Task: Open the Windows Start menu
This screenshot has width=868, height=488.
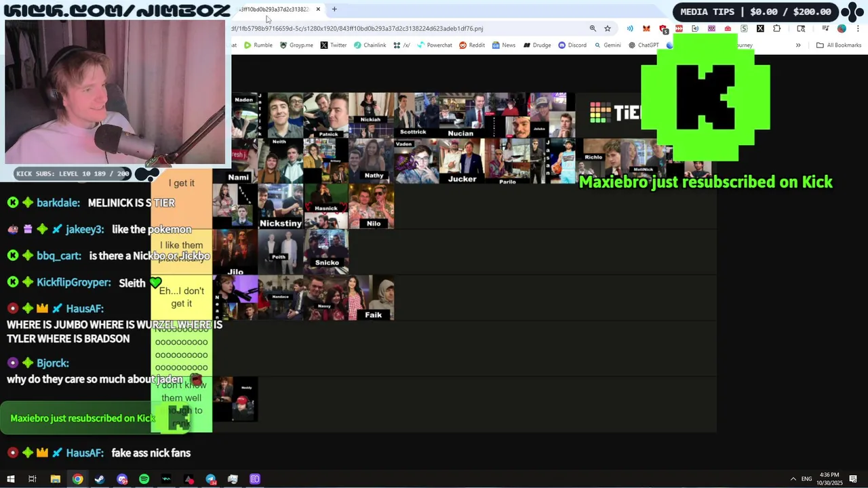Action: (x=10, y=479)
